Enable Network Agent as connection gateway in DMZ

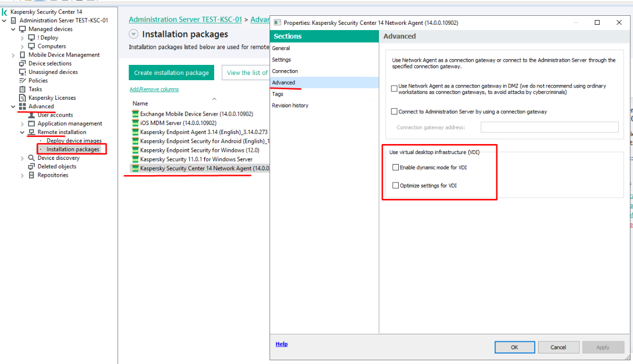point(394,89)
